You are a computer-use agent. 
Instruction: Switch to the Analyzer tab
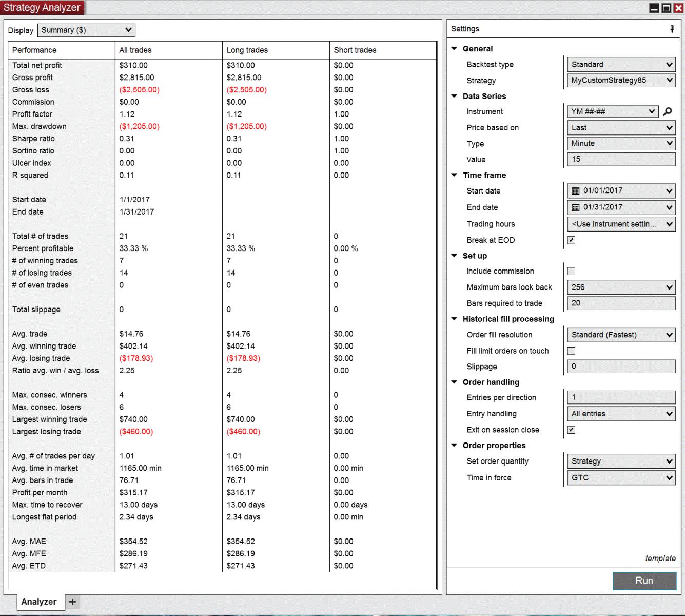(39, 602)
